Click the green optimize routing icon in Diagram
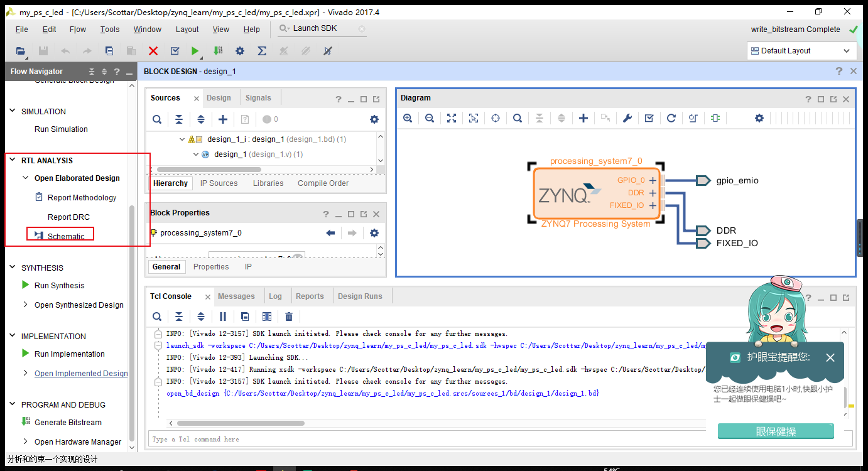This screenshot has width=868, height=471. 715,118
